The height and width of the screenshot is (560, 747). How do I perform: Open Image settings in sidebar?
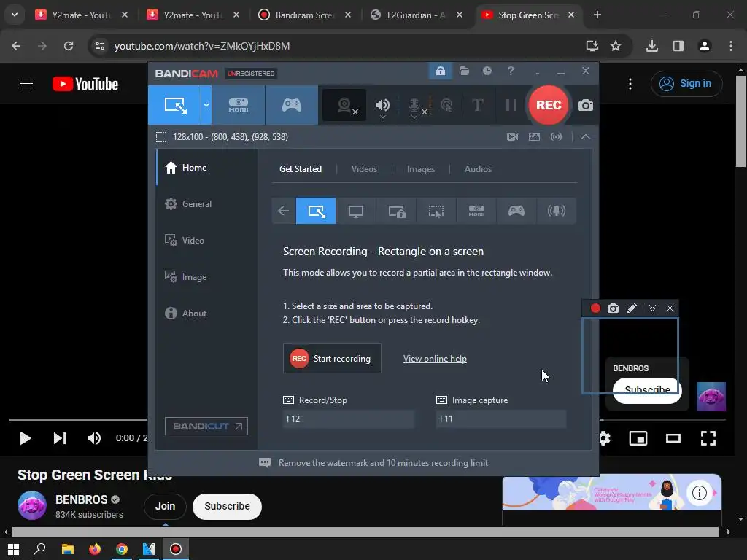pyautogui.click(x=206, y=277)
